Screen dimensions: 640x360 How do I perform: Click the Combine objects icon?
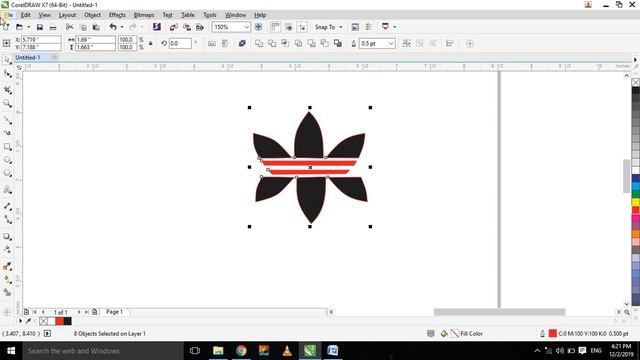[x=242, y=43]
